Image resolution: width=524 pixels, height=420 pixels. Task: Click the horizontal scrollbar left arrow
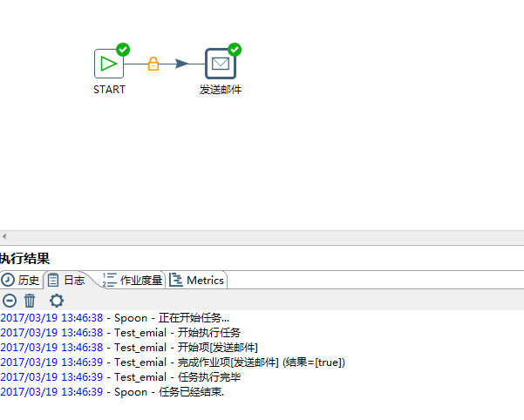[x=4, y=237]
